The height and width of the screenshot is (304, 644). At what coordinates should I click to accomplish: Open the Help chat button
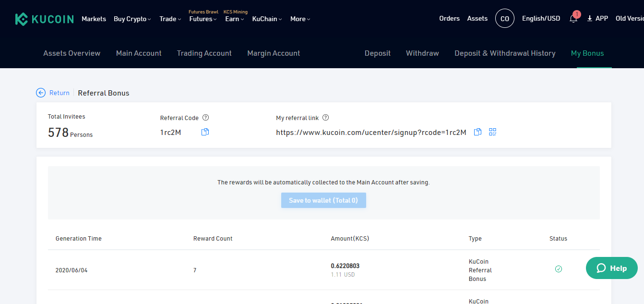pyautogui.click(x=611, y=268)
